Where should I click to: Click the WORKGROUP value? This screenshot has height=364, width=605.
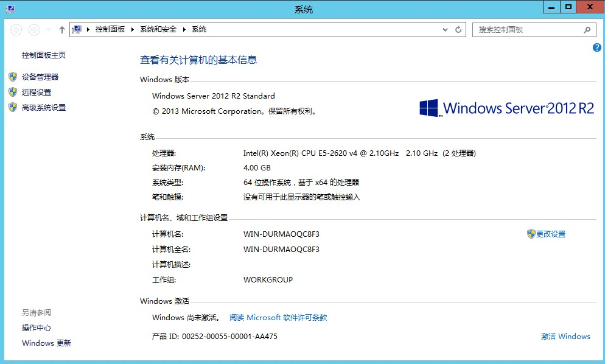(268, 279)
